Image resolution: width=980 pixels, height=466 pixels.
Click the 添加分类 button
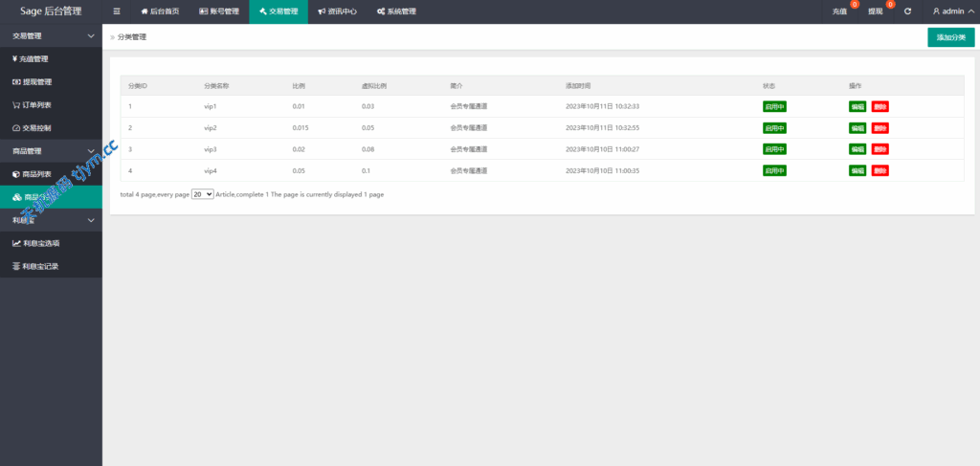pyautogui.click(x=950, y=37)
